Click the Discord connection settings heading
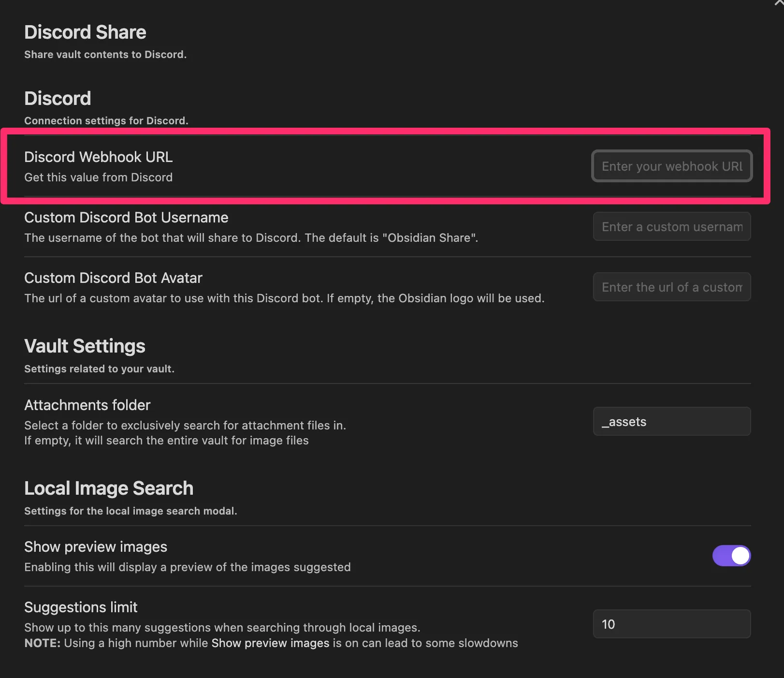 [58, 98]
